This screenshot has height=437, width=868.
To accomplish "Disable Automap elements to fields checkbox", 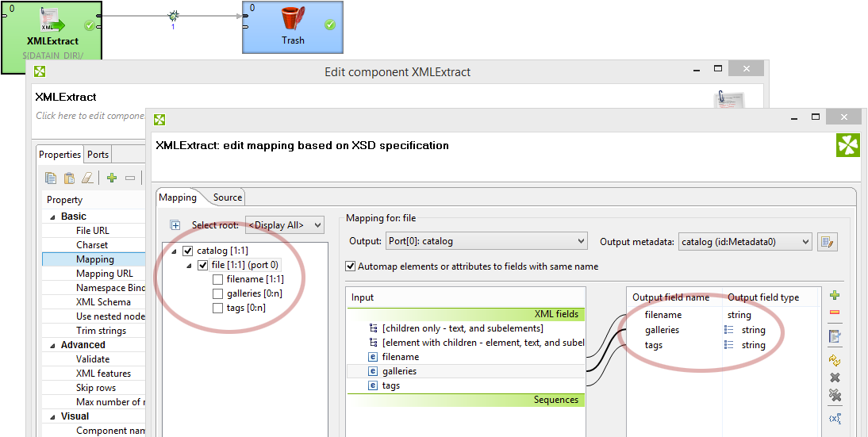I will pyautogui.click(x=350, y=266).
